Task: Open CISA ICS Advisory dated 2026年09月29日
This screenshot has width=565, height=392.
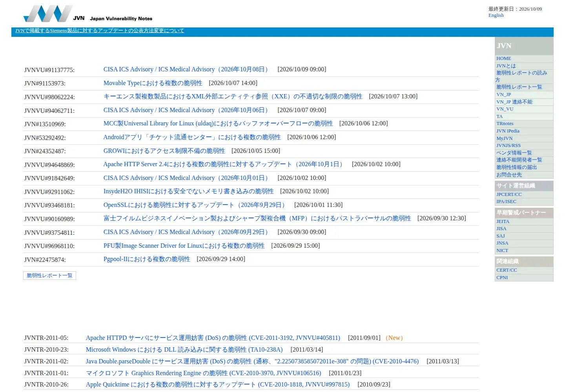Action: click(187, 232)
